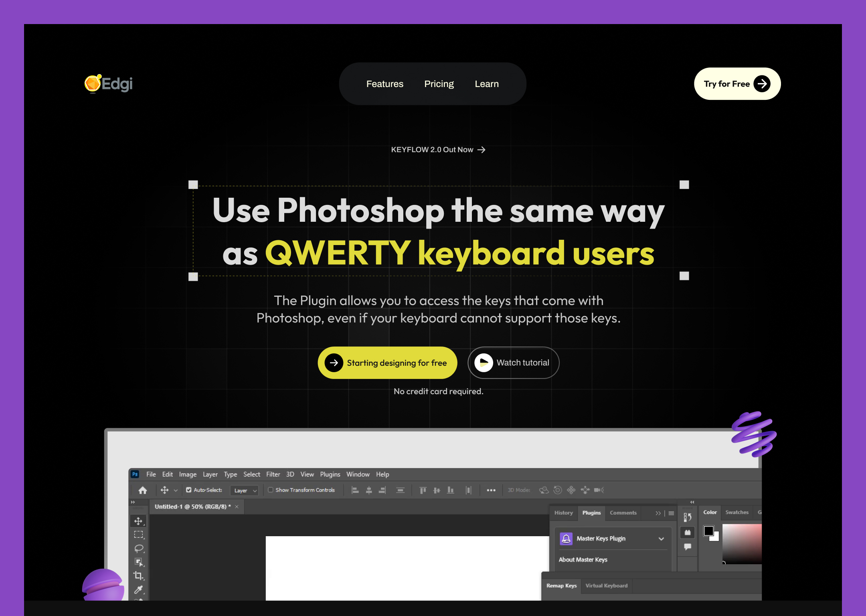Switch to the Virtual Keyboard tab
The image size is (866, 616).
[606, 586]
